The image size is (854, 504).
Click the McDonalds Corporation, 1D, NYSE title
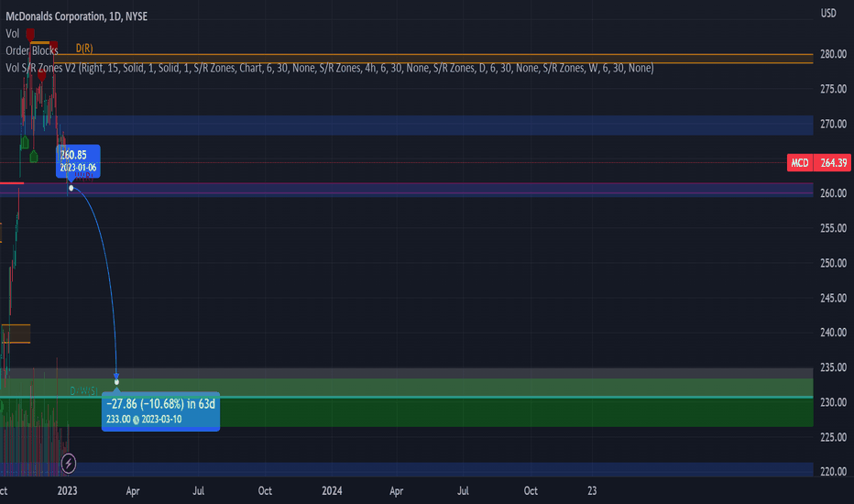[x=76, y=16]
